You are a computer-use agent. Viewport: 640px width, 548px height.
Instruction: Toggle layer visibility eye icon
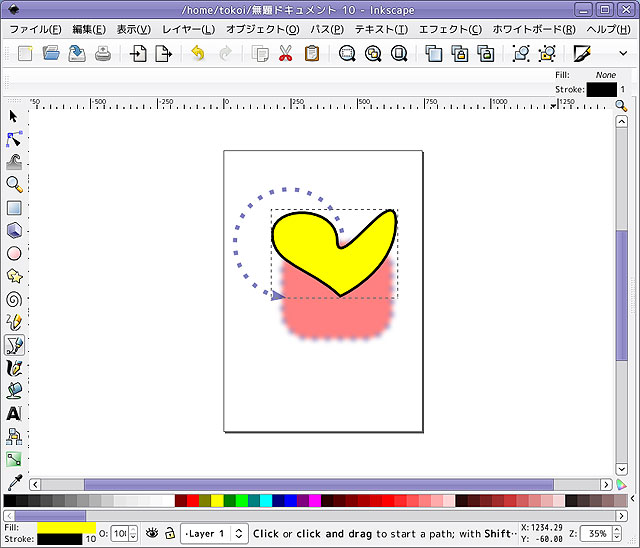[153, 534]
